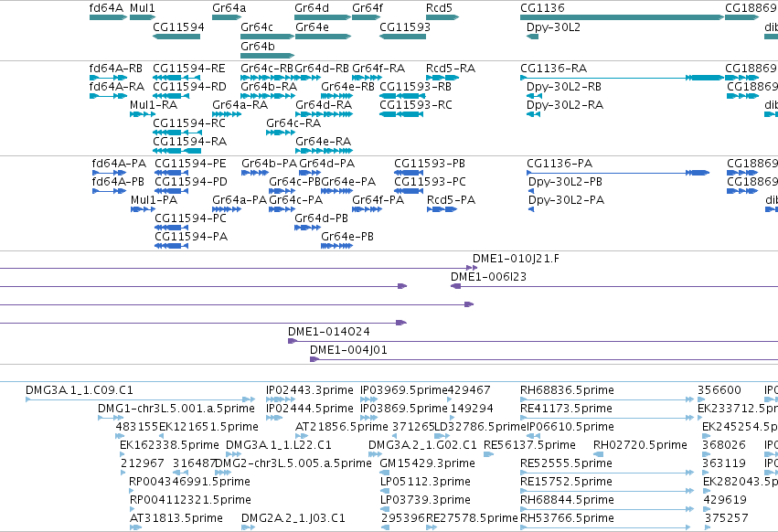Click BAC clone DME1-004J01
Screen dimensions: 778x532
click(x=349, y=350)
